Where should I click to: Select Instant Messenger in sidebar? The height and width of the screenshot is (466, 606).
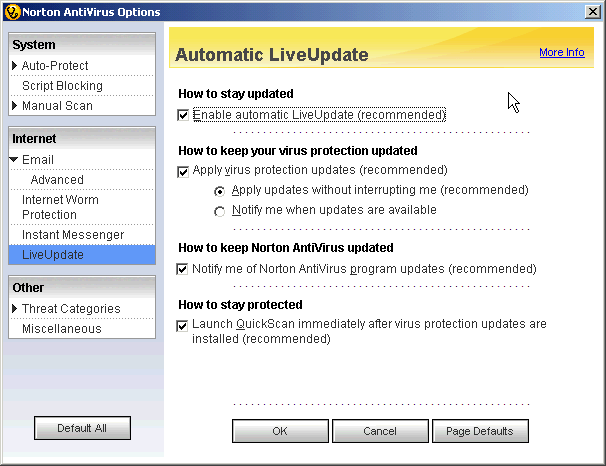pyautogui.click(x=73, y=235)
